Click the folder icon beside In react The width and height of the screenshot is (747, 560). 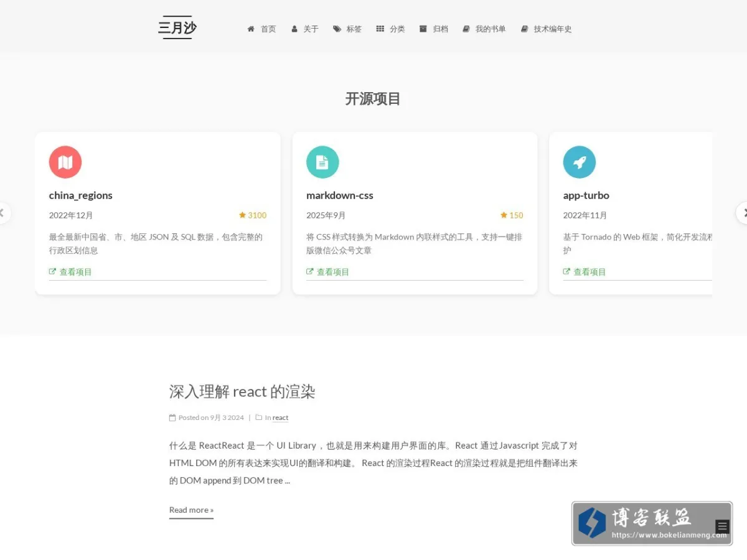[259, 418]
